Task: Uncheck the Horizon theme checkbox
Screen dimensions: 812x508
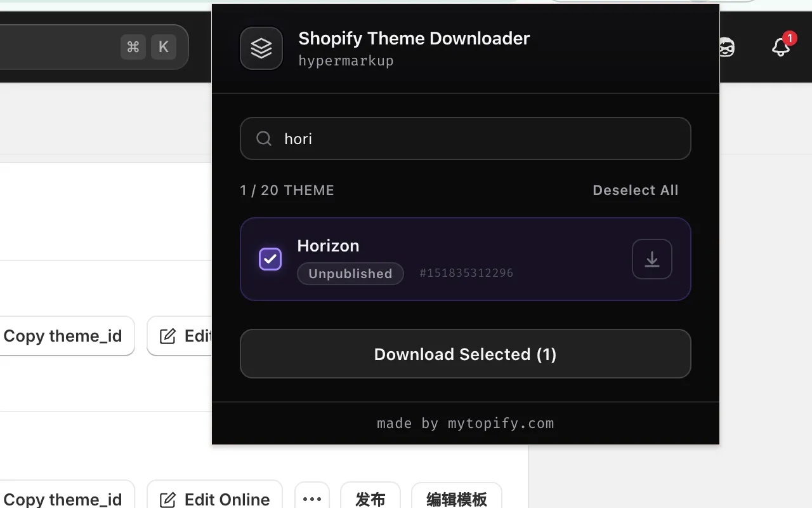Action: [x=270, y=259]
